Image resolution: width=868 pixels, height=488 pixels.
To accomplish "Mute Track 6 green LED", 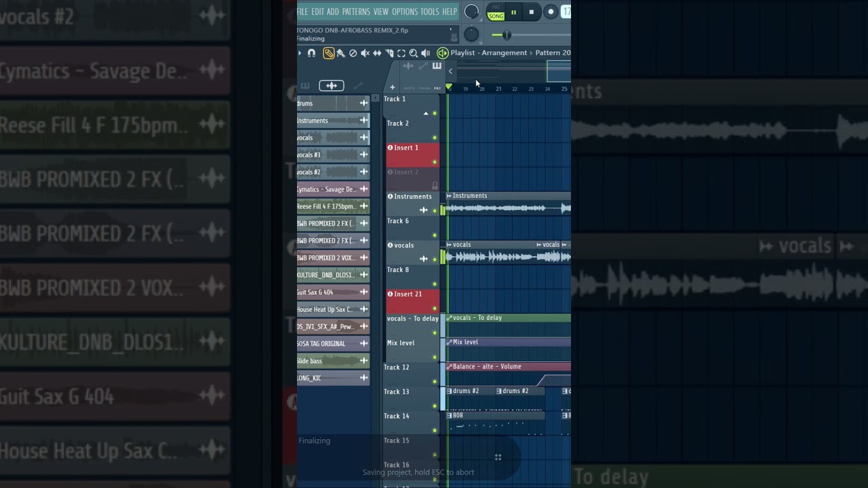I will point(435,235).
